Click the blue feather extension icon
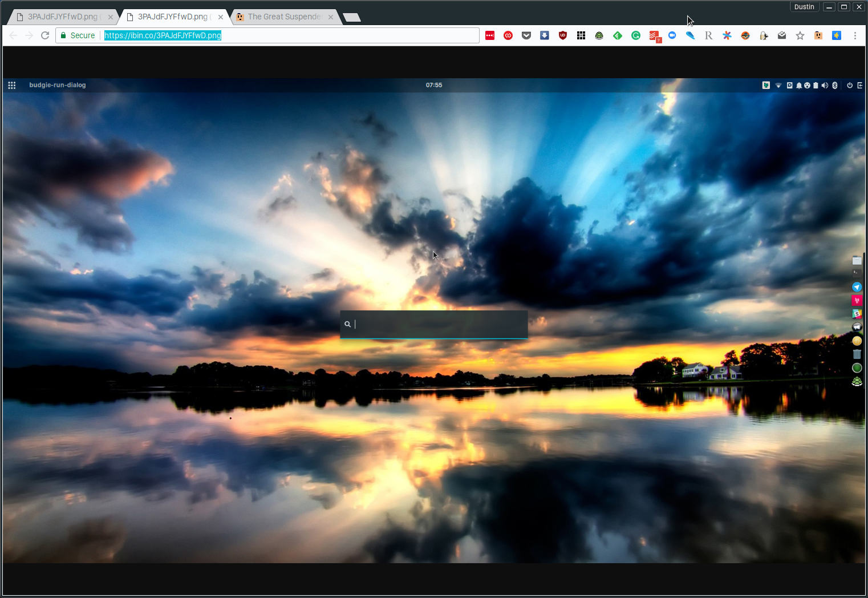This screenshot has height=598, width=868. tap(691, 35)
